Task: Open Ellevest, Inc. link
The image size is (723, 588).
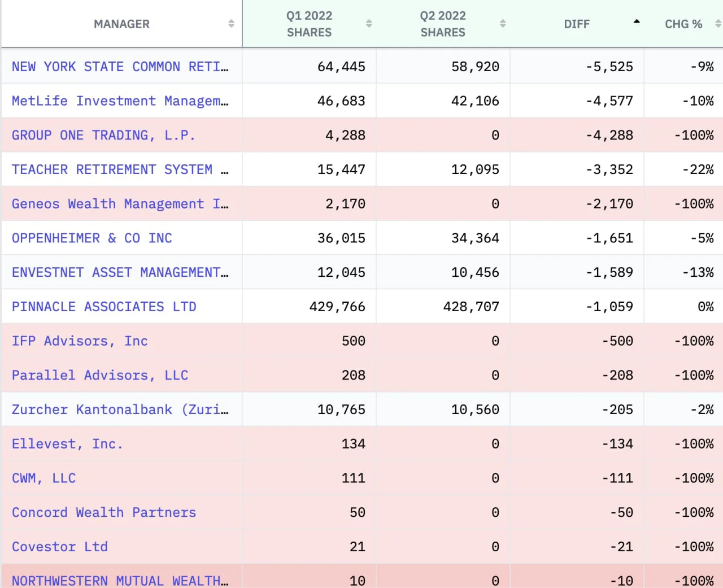Action: tap(67, 444)
